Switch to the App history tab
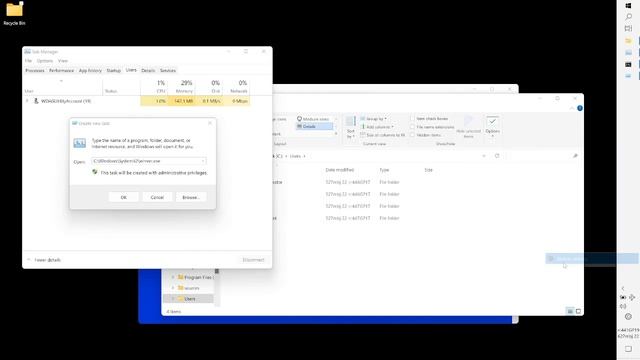The width and height of the screenshot is (640, 360). (90, 71)
